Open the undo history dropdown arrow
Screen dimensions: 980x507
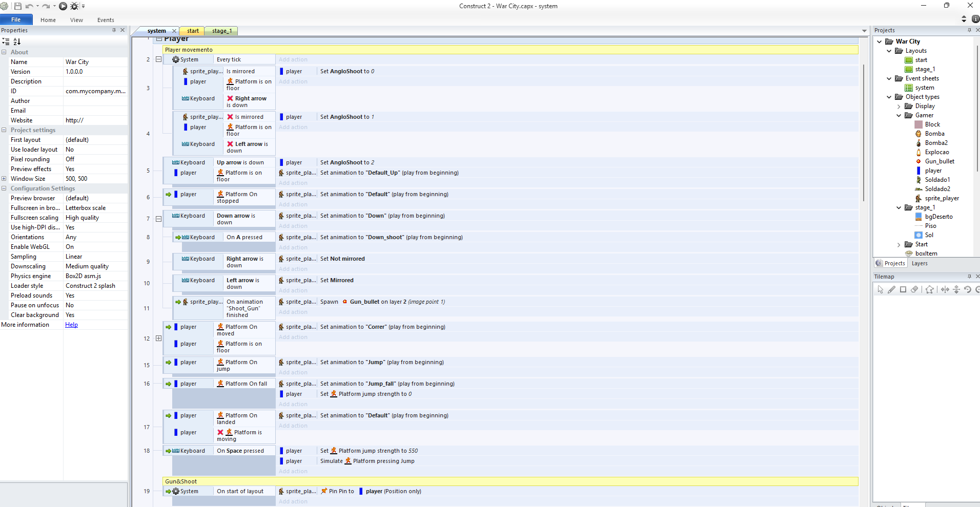point(37,6)
